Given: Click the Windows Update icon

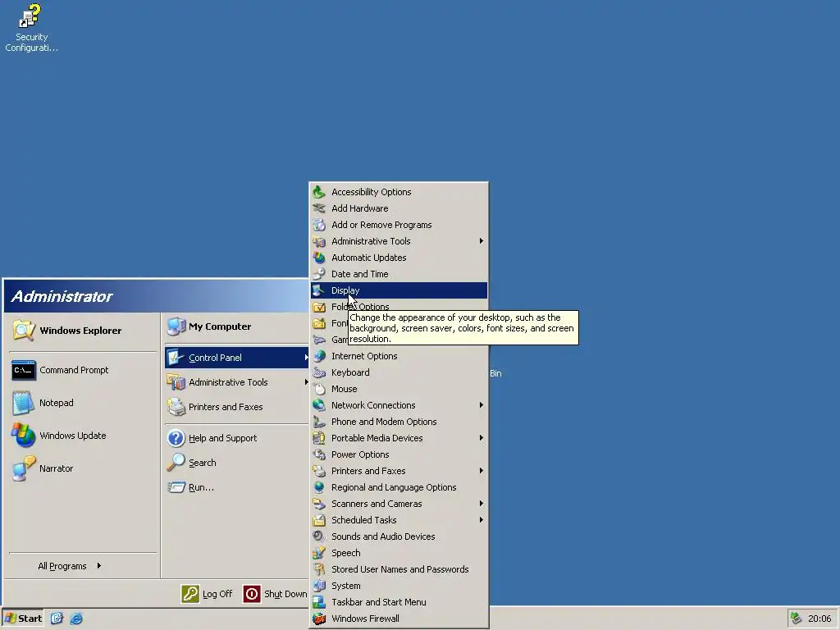Looking at the screenshot, I should [24, 436].
